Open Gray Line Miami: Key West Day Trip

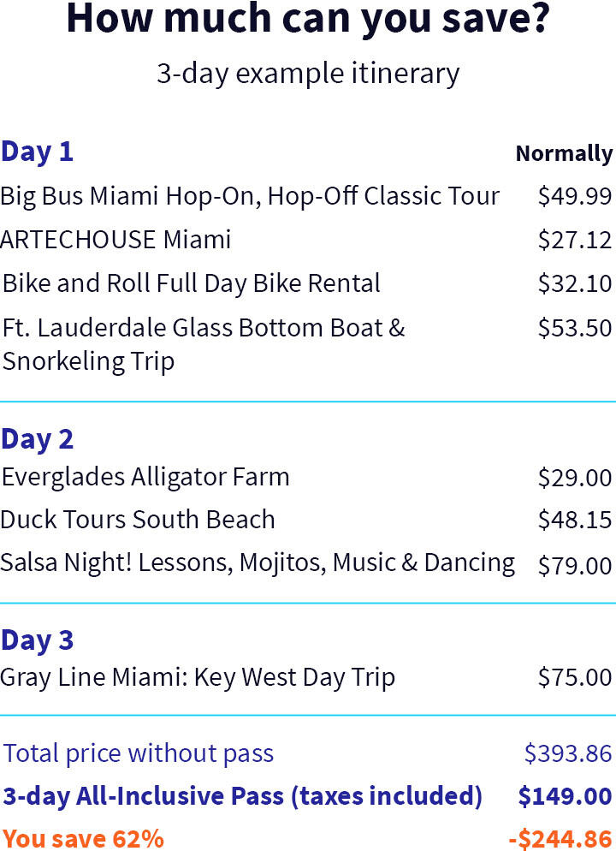[198, 678]
